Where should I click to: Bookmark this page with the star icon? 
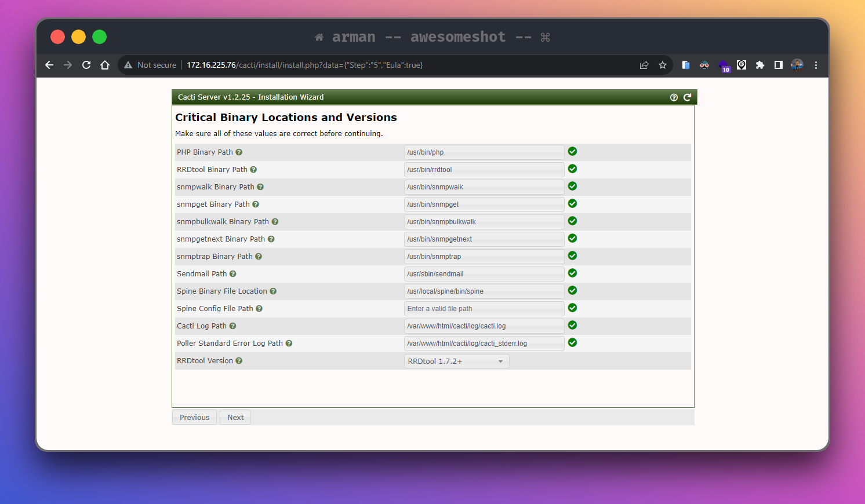[x=663, y=65]
